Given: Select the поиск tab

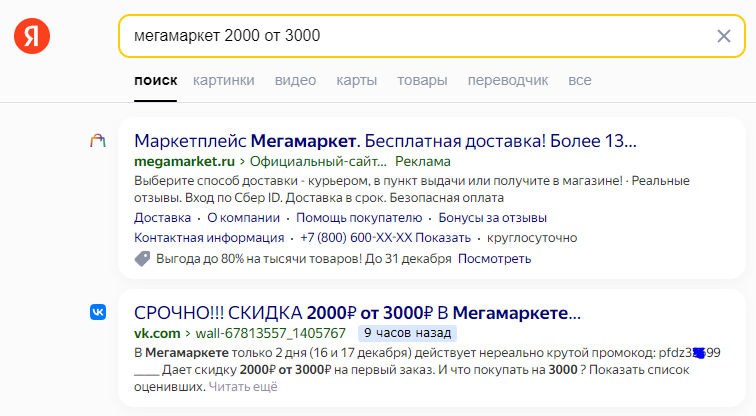Looking at the screenshot, I should (x=156, y=81).
